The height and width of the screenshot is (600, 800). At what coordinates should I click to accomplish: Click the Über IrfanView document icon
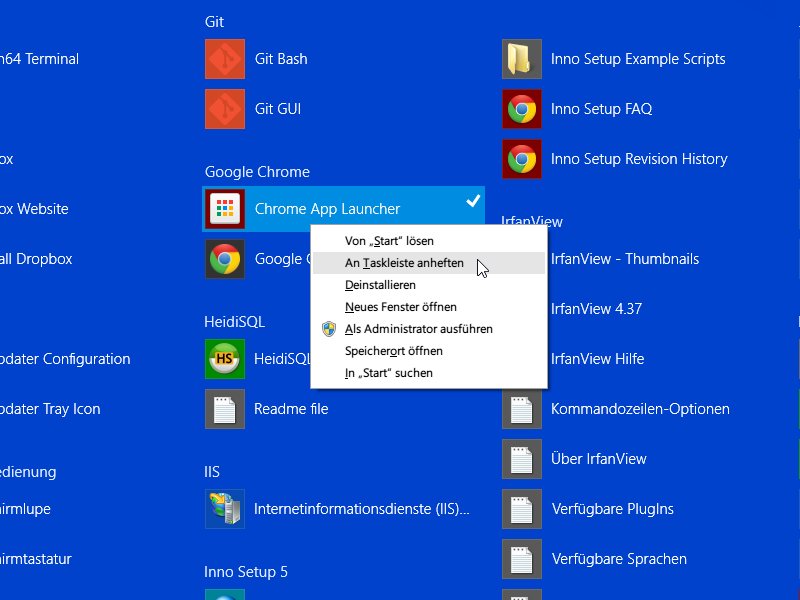point(521,459)
